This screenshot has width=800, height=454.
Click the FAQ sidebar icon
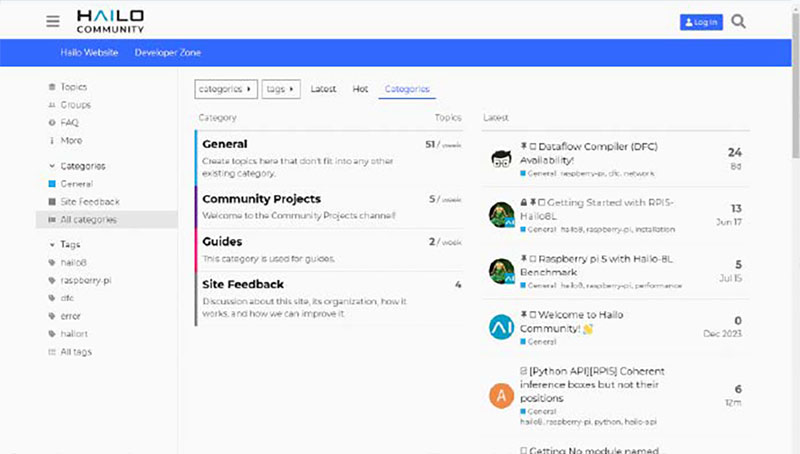(52, 122)
